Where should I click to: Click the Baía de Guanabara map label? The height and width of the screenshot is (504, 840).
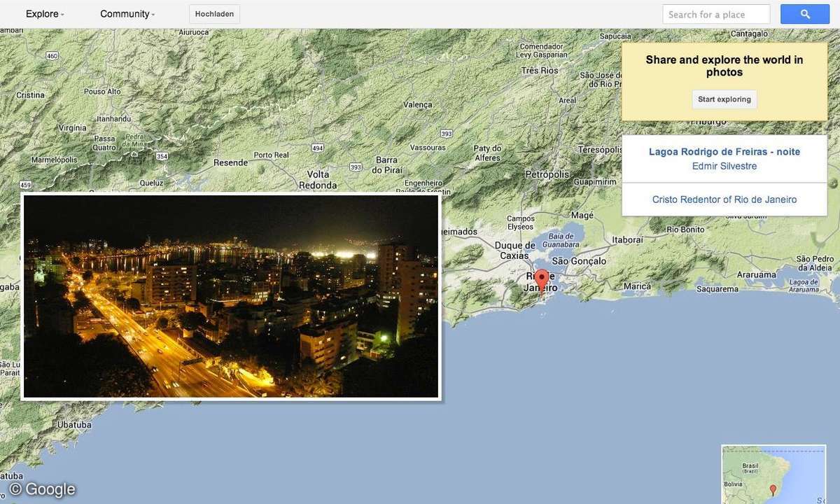click(x=559, y=241)
